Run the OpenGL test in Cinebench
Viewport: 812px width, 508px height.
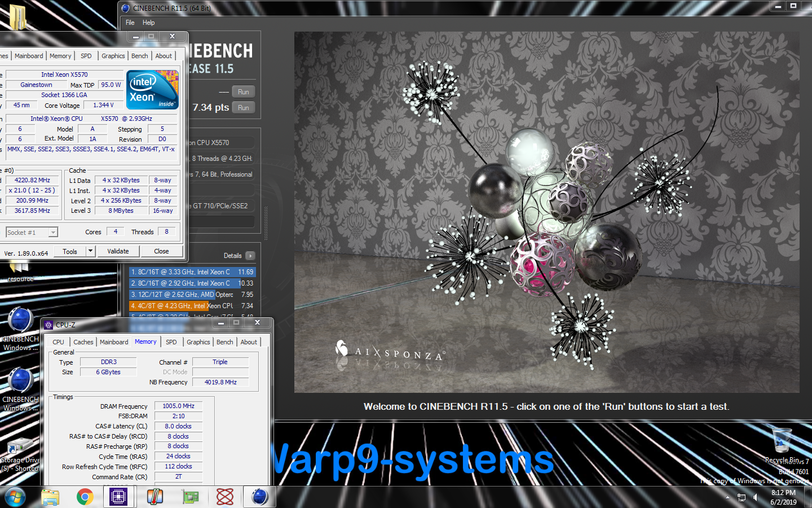(x=244, y=92)
